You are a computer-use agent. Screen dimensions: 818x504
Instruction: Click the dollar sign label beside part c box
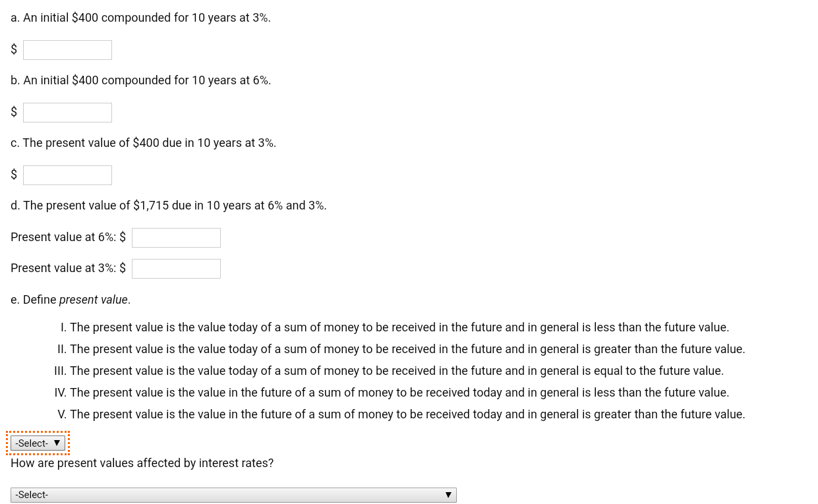click(13, 174)
